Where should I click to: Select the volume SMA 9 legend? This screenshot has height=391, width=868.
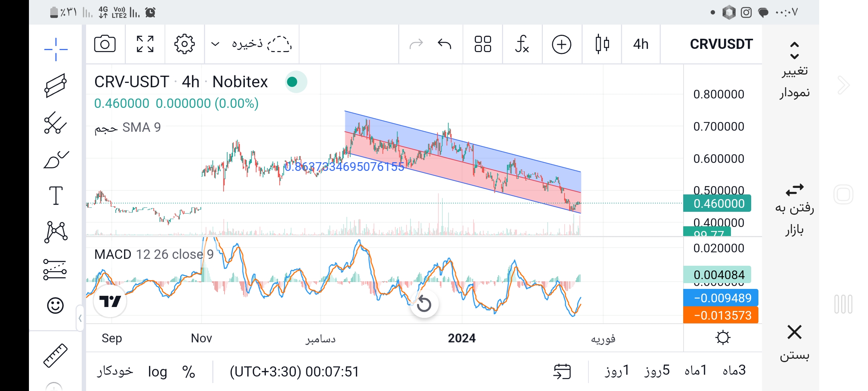[x=127, y=127]
